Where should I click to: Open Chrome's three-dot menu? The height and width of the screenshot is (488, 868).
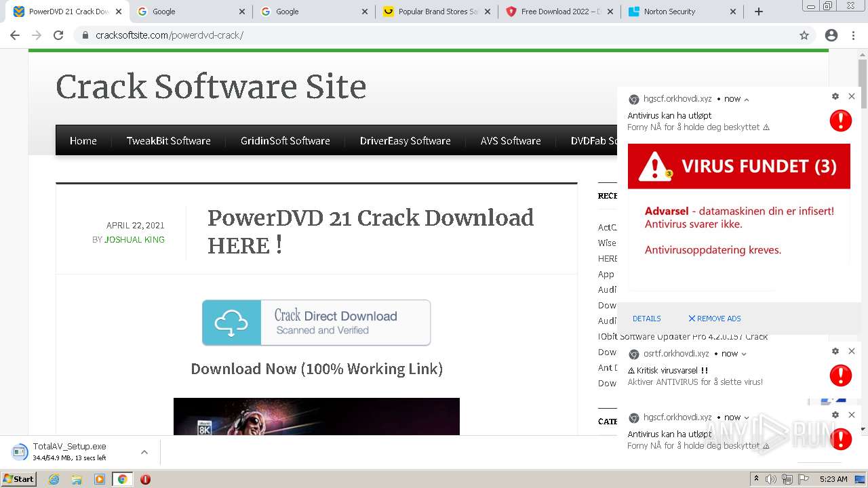(853, 35)
